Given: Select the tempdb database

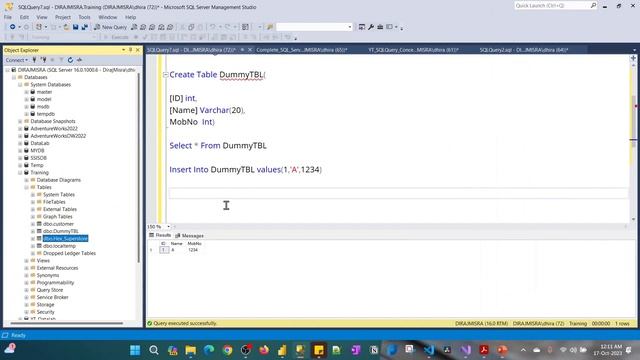Looking at the screenshot, I should tap(45, 114).
